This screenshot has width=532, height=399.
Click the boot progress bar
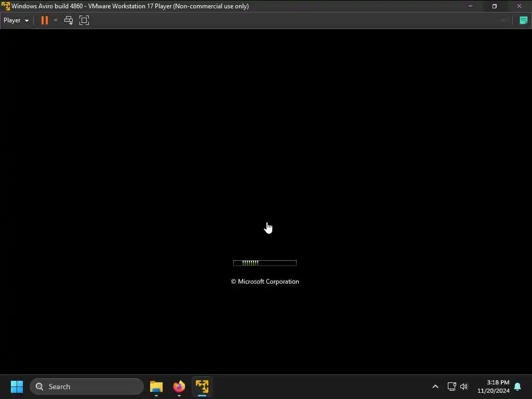click(x=264, y=263)
